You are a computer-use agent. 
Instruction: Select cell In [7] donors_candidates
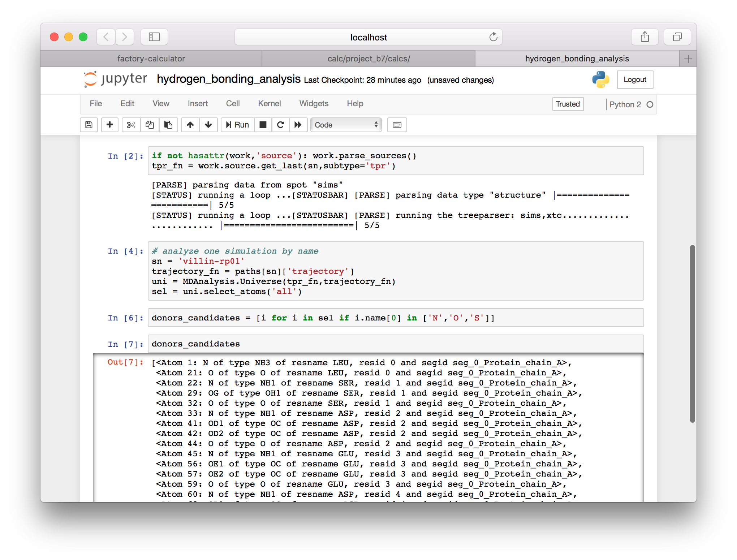click(x=396, y=344)
